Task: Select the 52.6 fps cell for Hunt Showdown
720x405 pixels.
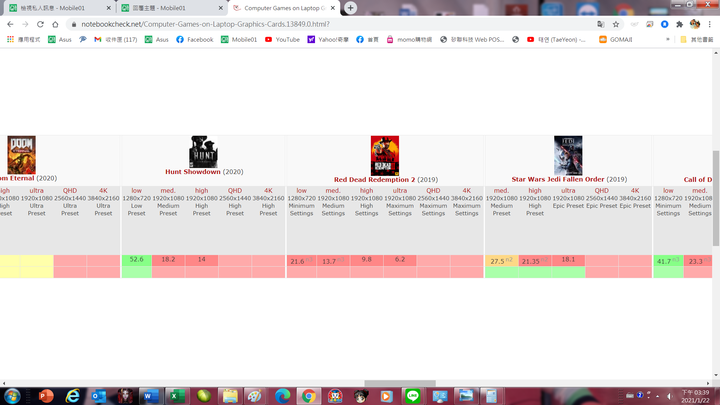Action: [x=136, y=260]
